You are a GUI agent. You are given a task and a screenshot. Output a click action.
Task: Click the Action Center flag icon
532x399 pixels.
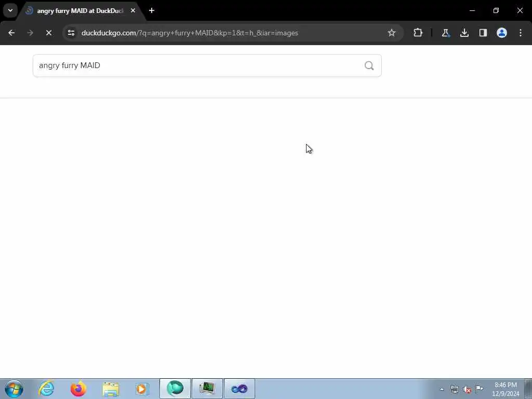[x=479, y=389]
